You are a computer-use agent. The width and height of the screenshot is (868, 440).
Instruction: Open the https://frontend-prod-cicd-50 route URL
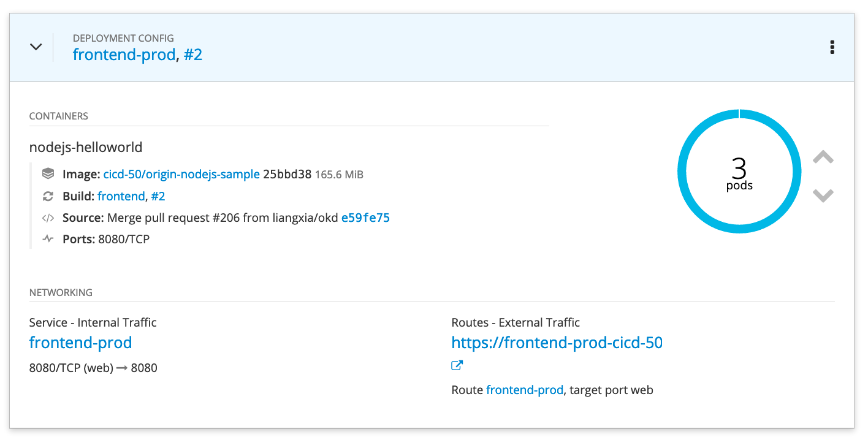pos(557,343)
